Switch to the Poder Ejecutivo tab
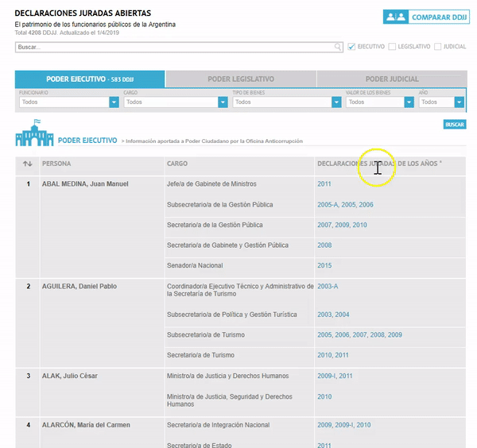477x448 pixels. (90, 79)
